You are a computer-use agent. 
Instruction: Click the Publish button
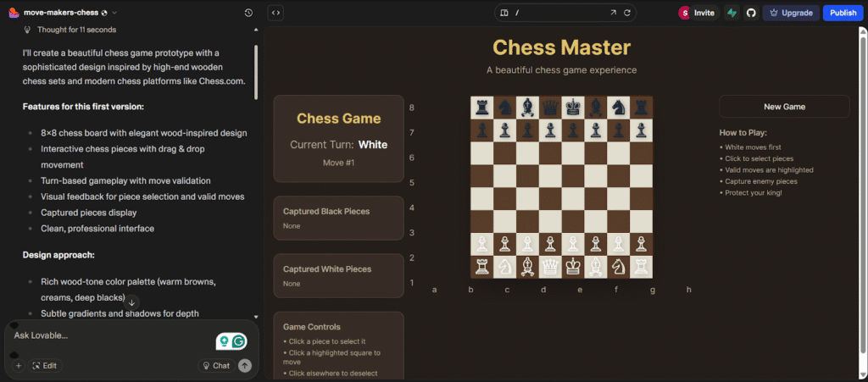(x=843, y=13)
